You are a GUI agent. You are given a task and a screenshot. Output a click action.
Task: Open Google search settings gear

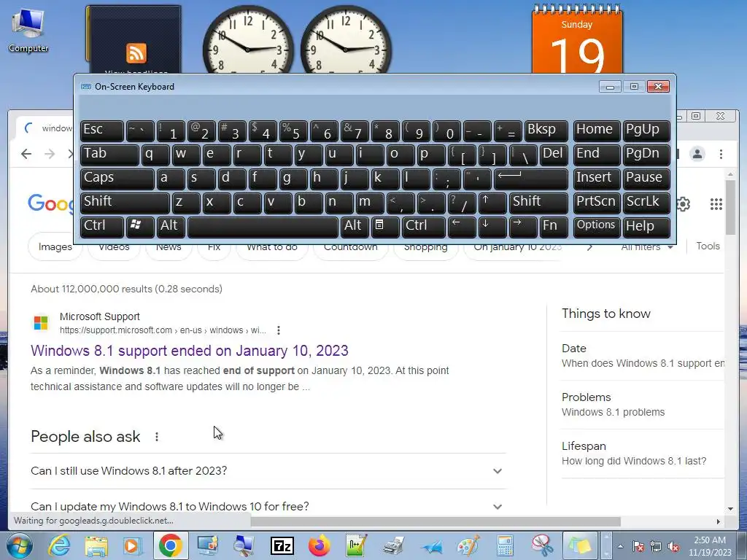click(684, 204)
